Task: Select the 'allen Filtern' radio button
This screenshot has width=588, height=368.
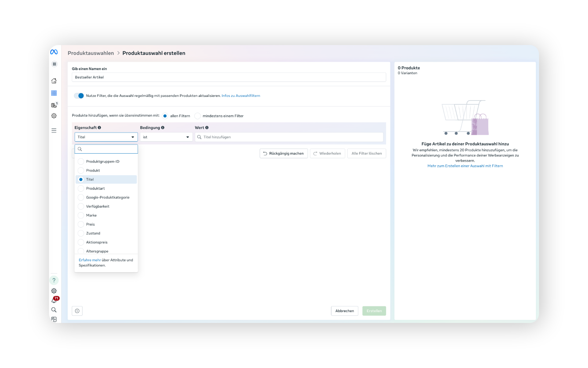Action: 165,116
